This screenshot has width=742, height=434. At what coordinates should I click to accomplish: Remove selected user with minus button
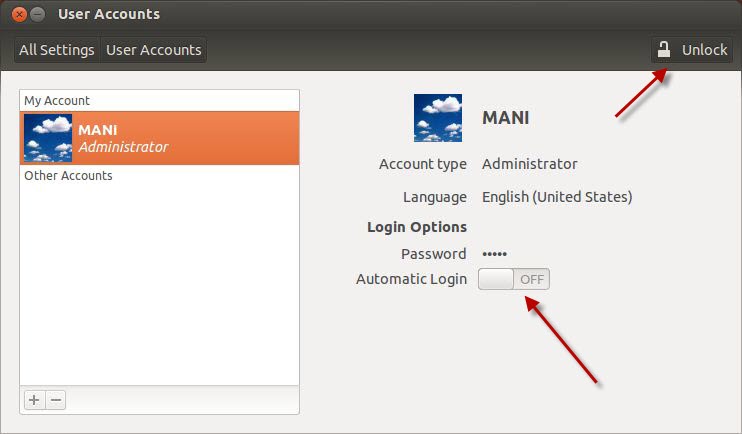(x=56, y=400)
